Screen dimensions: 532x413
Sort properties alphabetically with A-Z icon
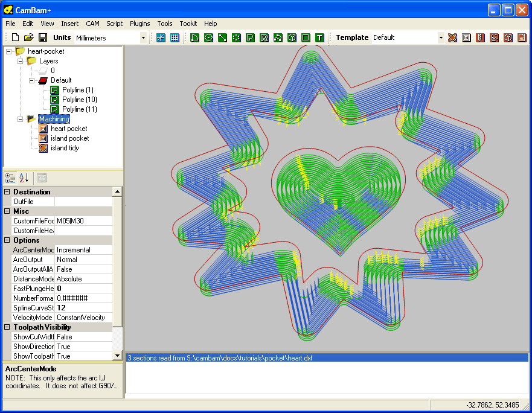[x=24, y=178]
